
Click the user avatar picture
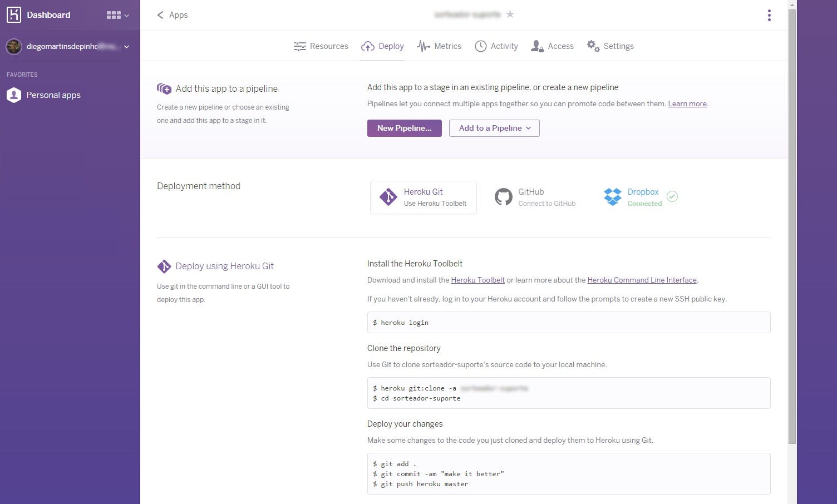(14, 47)
